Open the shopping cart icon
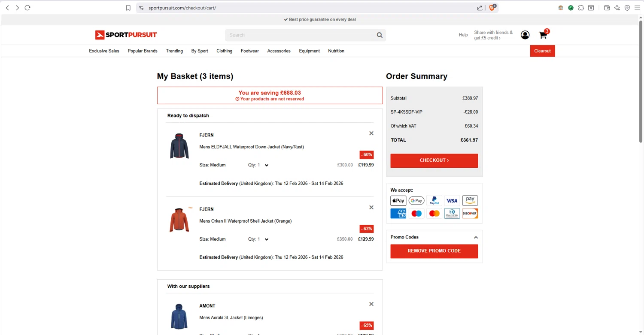The height and width of the screenshot is (335, 644). pyautogui.click(x=543, y=35)
